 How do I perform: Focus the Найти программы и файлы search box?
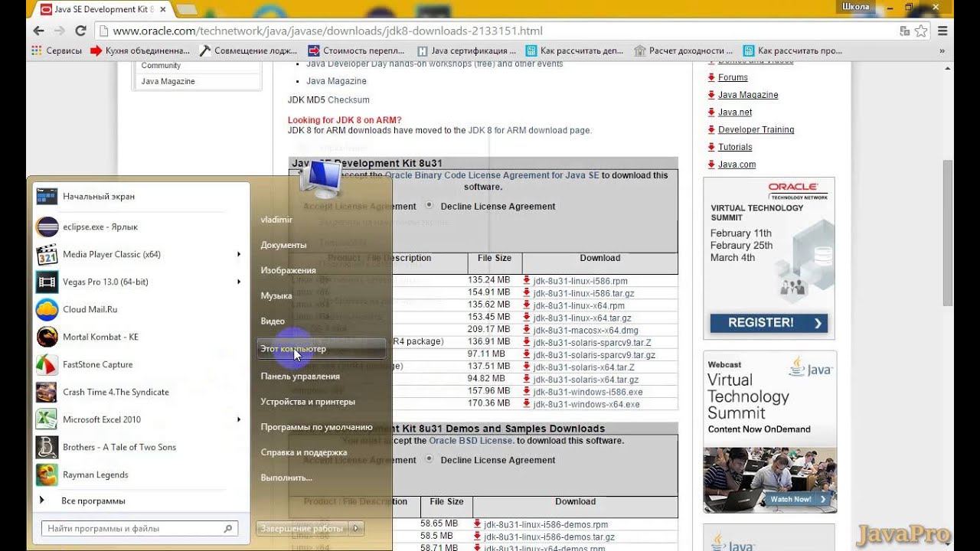139,528
